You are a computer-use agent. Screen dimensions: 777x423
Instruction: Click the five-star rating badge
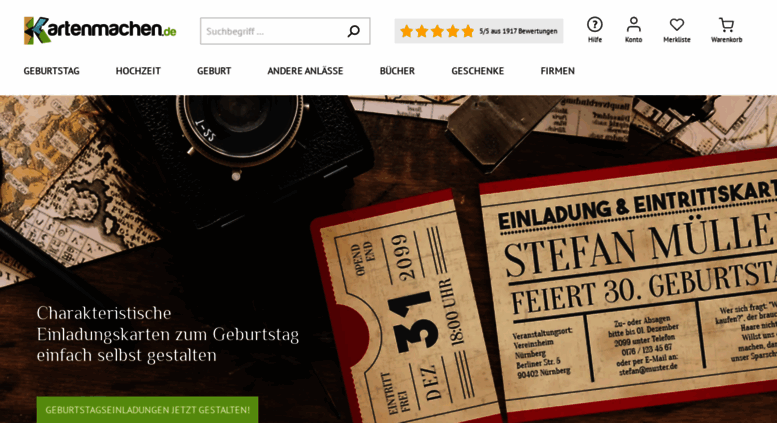click(x=479, y=31)
